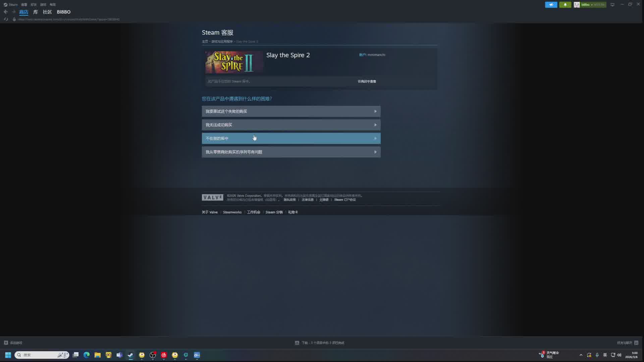Viewport: 644px width, 362px height.
Task: Reload the page with the refresh icon
Action: (6, 19)
